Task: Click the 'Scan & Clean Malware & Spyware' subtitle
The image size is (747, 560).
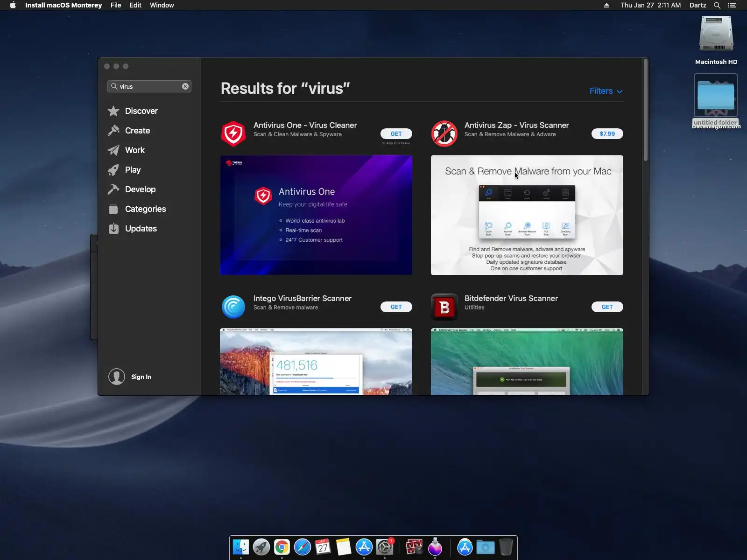Action: 297,134
